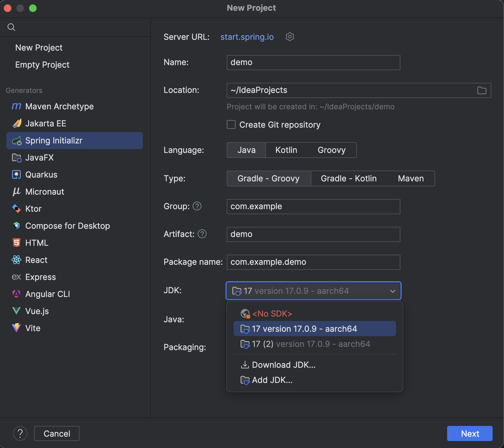
Task: Open start.spring.io server link
Action: (x=247, y=37)
